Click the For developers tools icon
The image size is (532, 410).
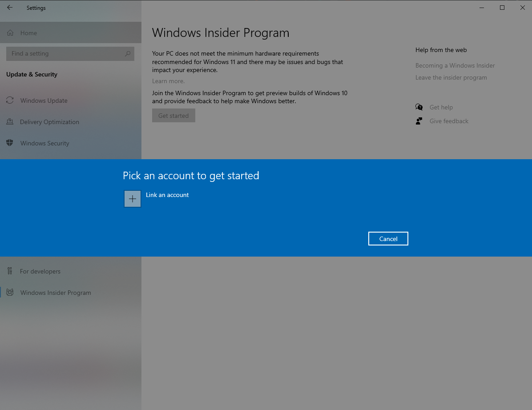point(10,271)
